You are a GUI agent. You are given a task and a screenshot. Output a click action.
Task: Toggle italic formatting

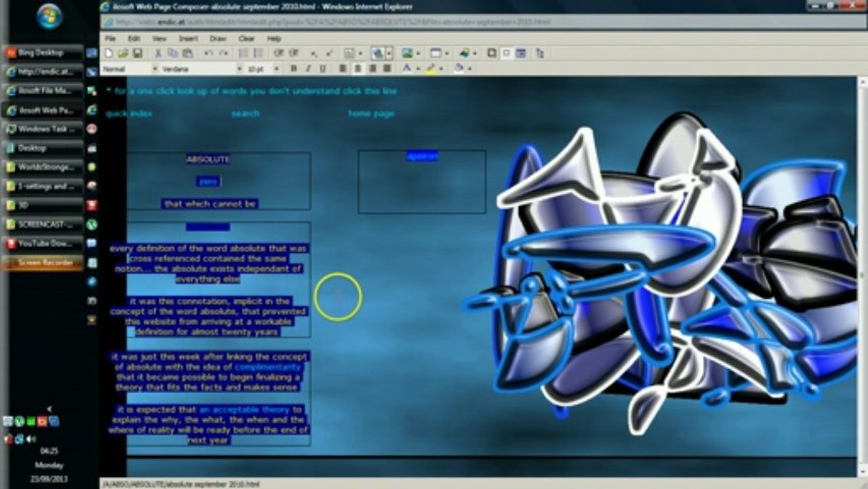308,69
